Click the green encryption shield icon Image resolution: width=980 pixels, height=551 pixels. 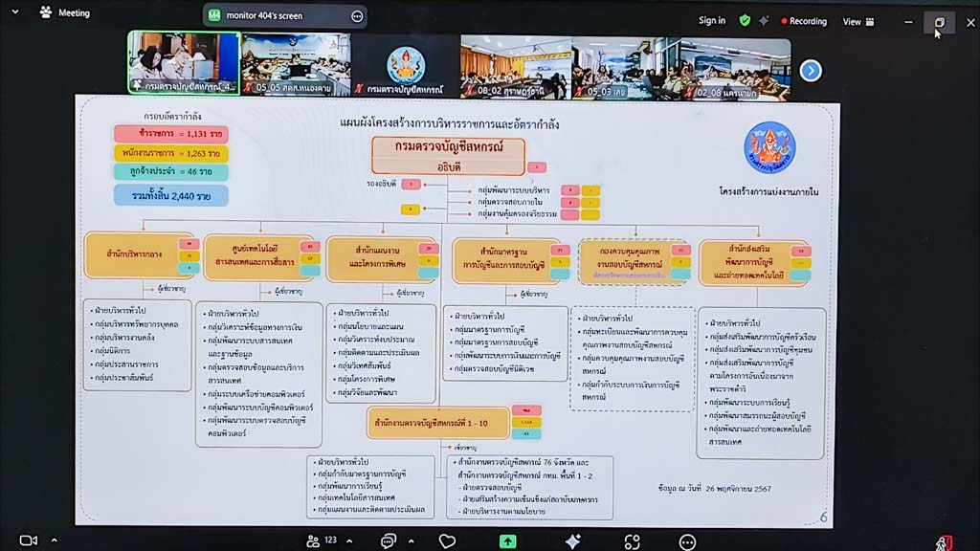pyautogui.click(x=745, y=21)
